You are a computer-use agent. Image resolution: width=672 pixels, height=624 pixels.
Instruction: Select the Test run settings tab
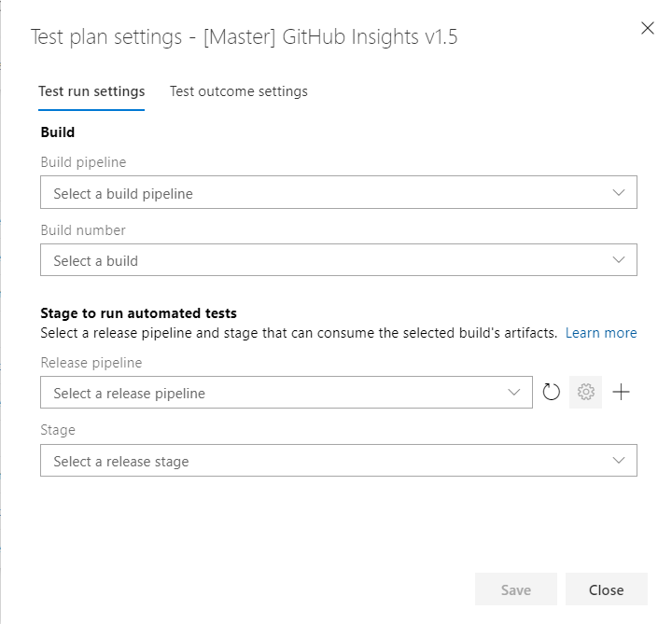[x=91, y=91]
